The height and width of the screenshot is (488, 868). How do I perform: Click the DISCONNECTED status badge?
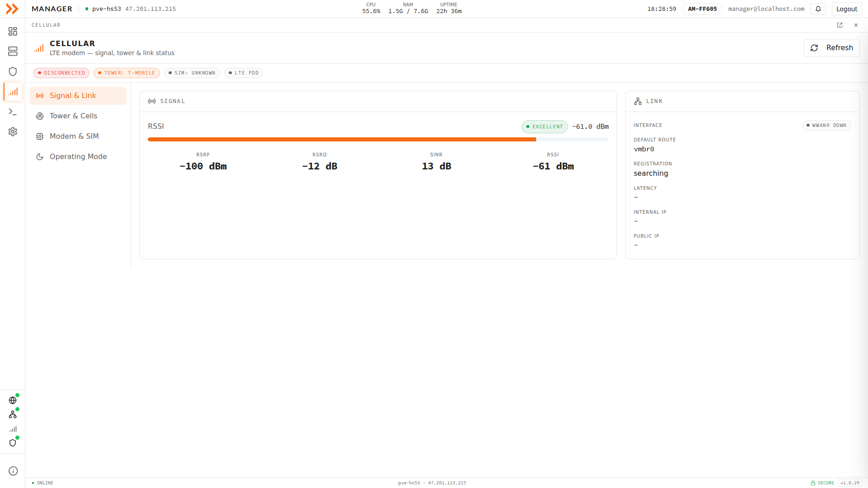61,73
